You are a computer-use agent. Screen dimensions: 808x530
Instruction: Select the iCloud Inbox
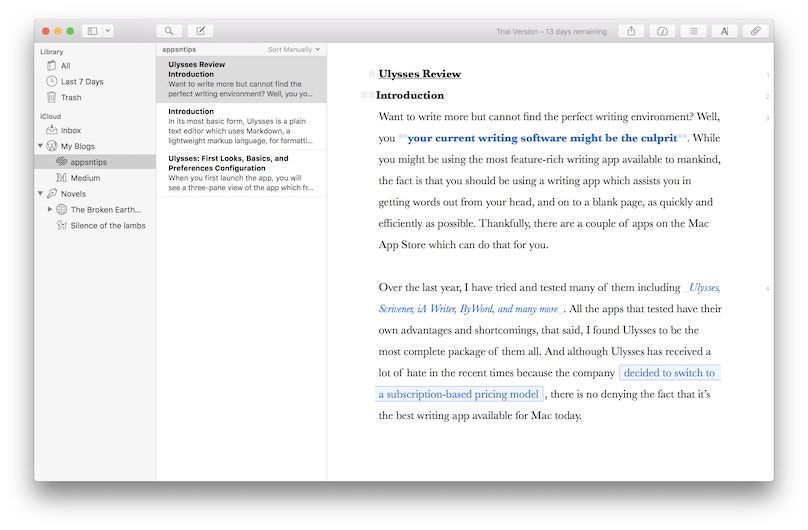pos(71,130)
